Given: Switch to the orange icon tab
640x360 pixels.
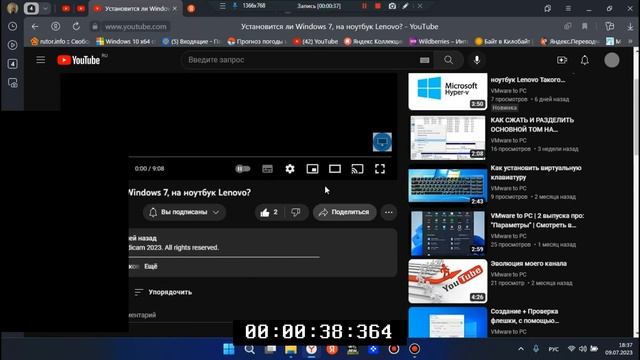Looking at the screenshot, I should [x=191, y=9].
